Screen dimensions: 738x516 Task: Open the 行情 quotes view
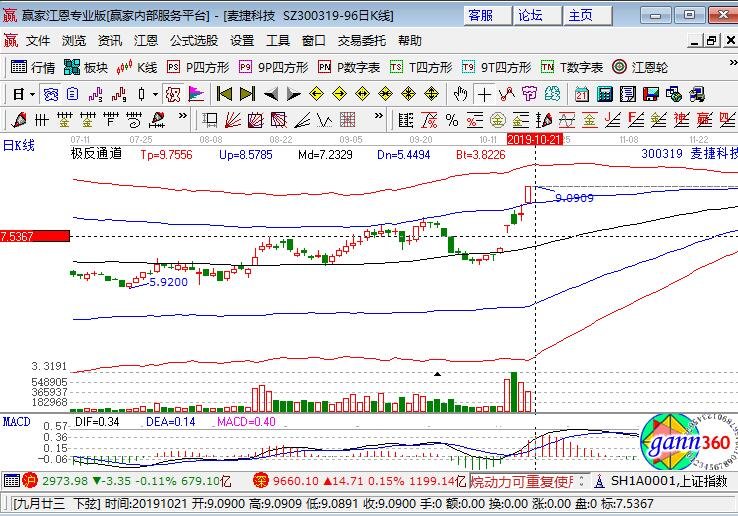[32, 67]
